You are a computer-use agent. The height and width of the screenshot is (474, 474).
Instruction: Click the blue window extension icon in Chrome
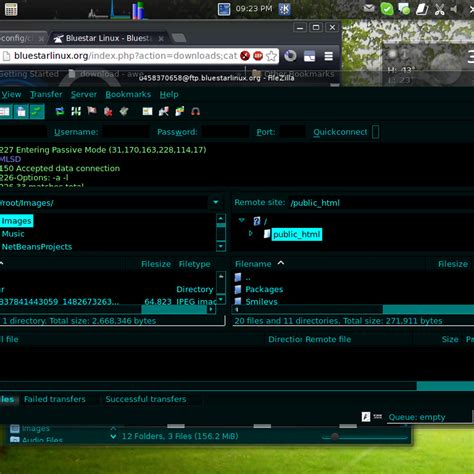click(x=309, y=56)
